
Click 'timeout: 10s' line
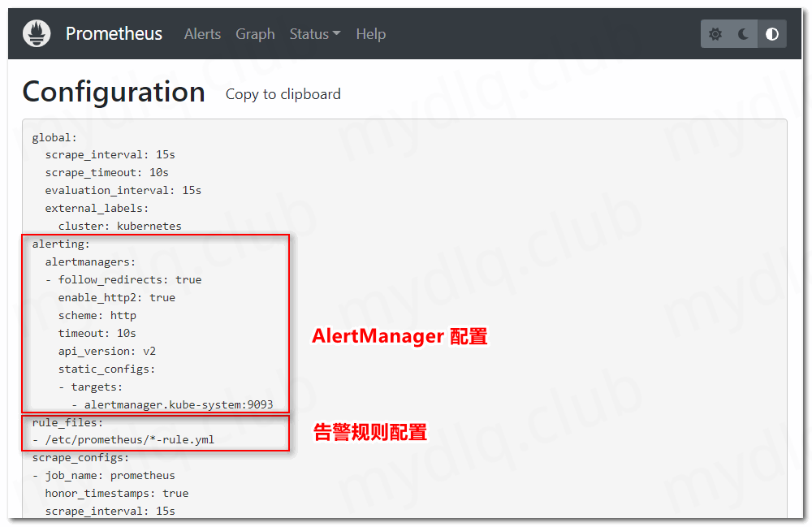click(97, 334)
